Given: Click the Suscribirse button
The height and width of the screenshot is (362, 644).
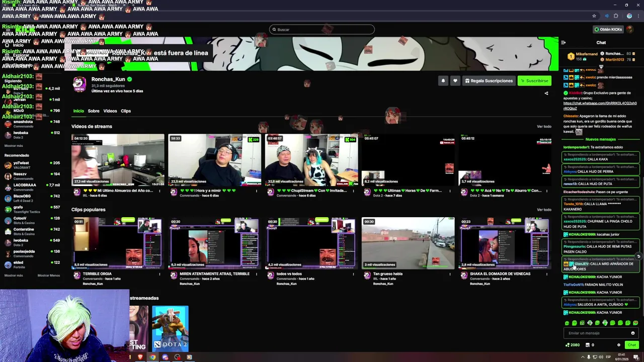Looking at the screenshot, I should [x=534, y=80].
